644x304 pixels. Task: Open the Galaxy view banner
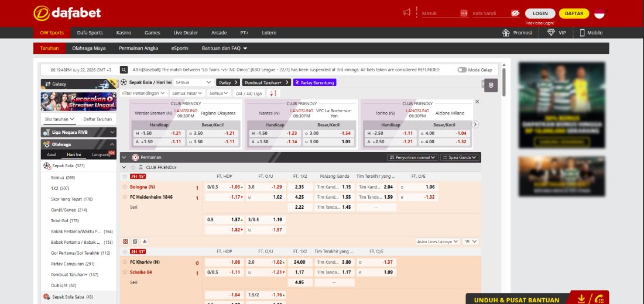[x=79, y=84]
